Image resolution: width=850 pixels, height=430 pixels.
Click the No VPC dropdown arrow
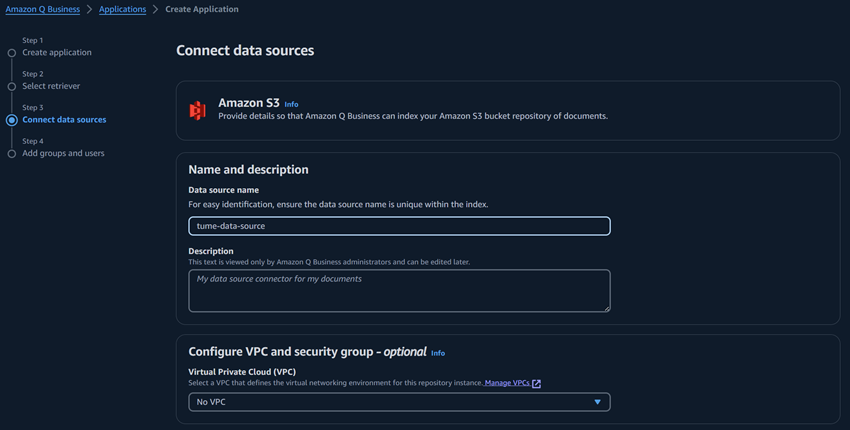click(x=598, y=402)
